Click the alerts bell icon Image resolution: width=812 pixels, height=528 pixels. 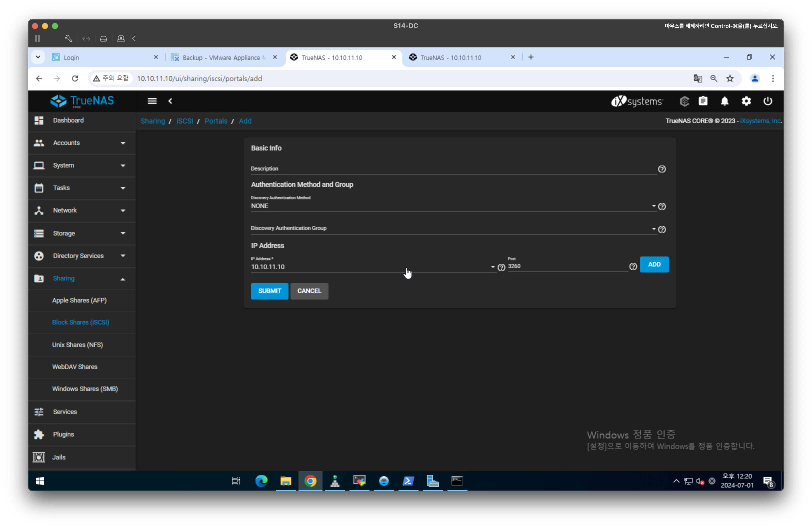pyautogui.click(x=724, y=101)
